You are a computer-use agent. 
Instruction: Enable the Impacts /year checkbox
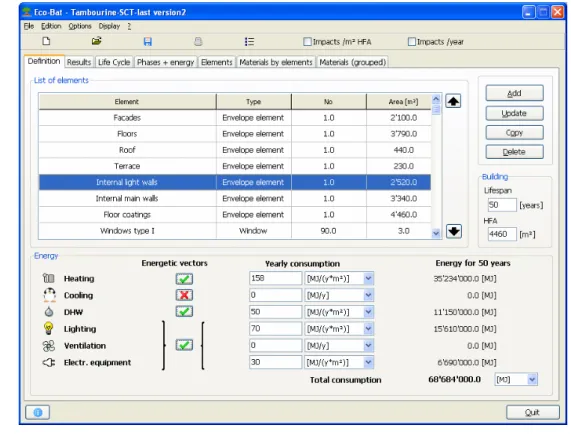tap(411, 42)
